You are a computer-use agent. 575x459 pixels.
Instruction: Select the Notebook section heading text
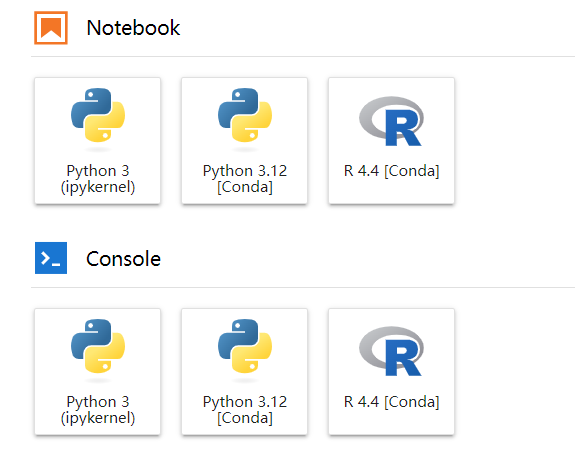click(x=133, y=28)
